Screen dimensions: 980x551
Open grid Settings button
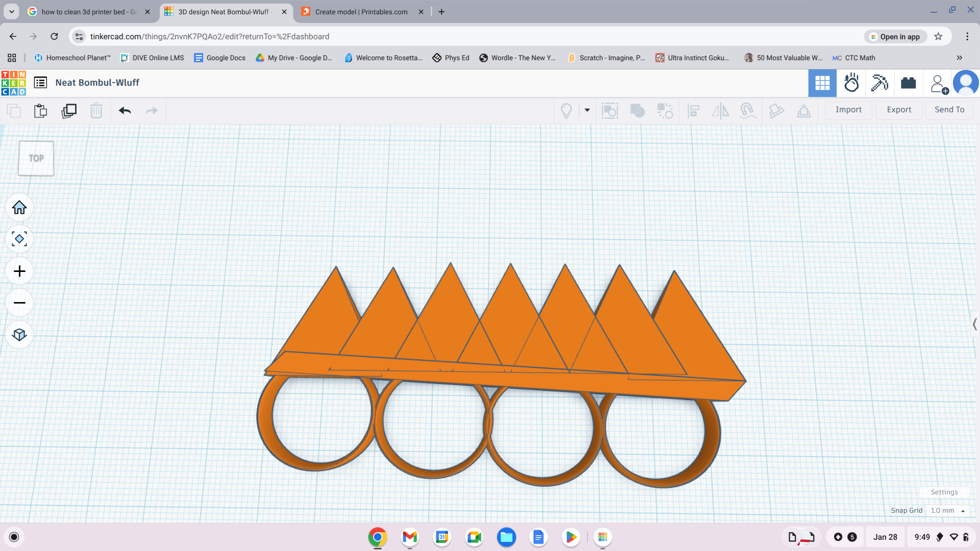point(944,492)
